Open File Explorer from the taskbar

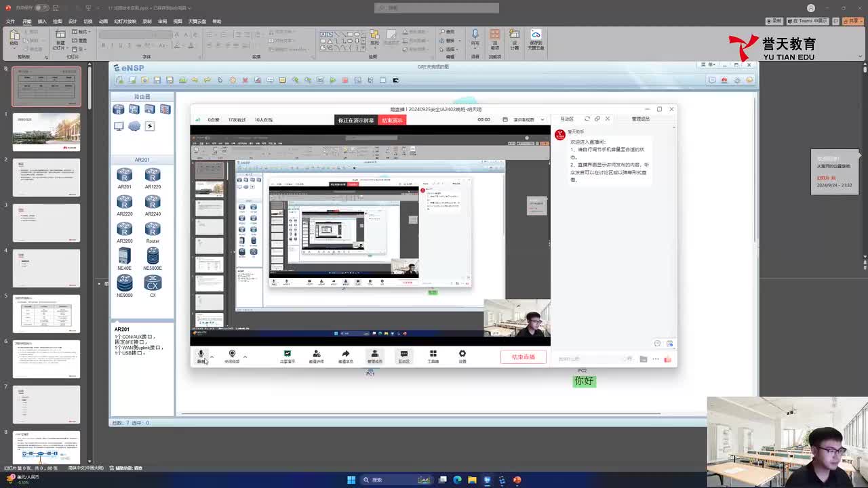pos(473,480)
